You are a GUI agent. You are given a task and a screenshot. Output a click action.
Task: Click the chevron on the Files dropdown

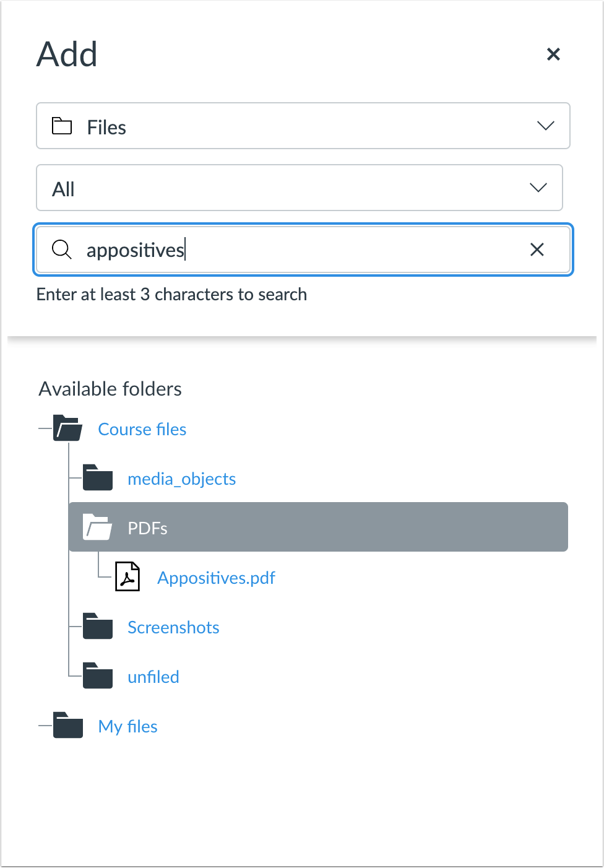545,126
